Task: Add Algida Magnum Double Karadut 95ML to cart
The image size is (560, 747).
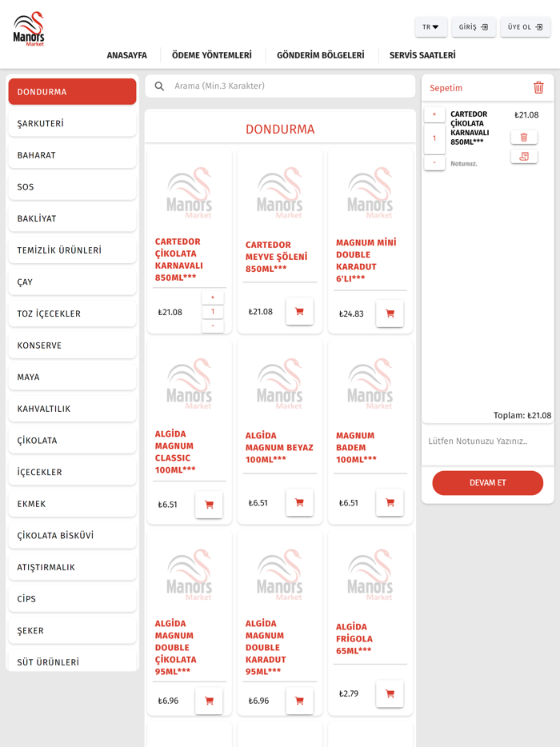Action: pyautogui.click(x=299, y=701)
